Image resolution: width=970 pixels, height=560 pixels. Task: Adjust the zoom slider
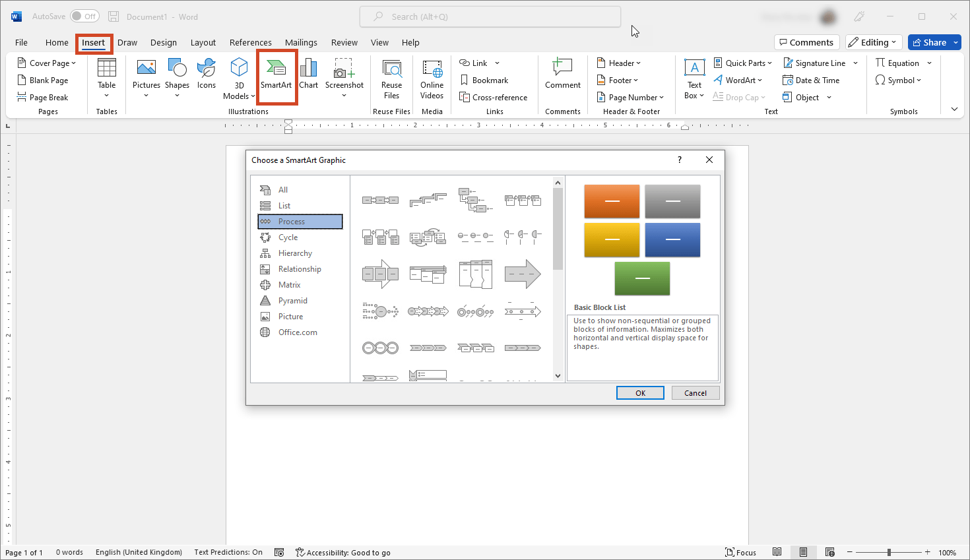pyautogui.click(x=890, y=552)
